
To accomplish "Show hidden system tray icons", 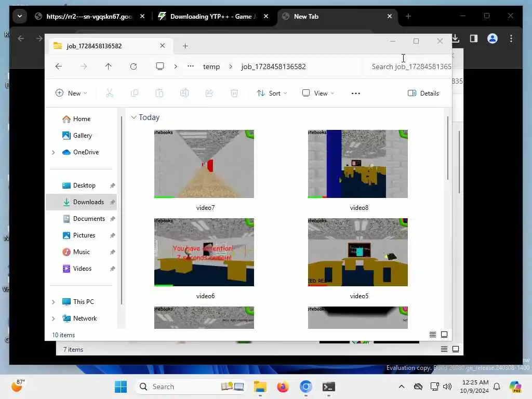I will click(x=402, y=387).
